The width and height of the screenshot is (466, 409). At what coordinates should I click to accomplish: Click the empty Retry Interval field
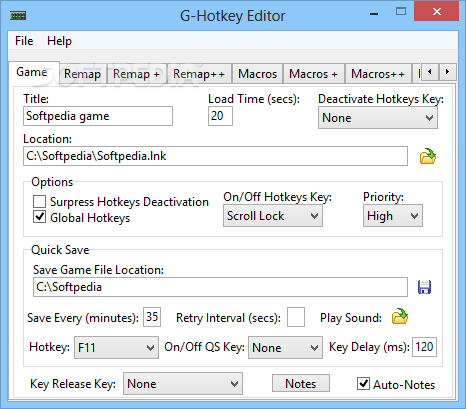tap(296, 317)
